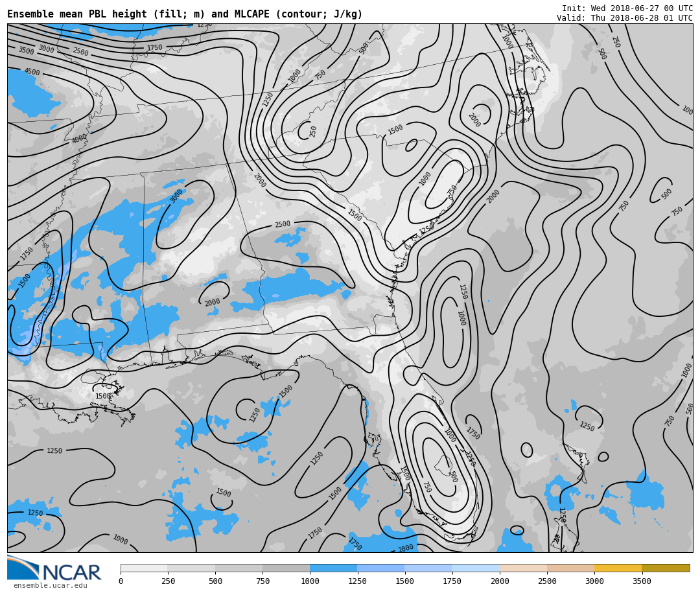Click the '3500' contour label
700x593 pixels.
tap(26, 51)
